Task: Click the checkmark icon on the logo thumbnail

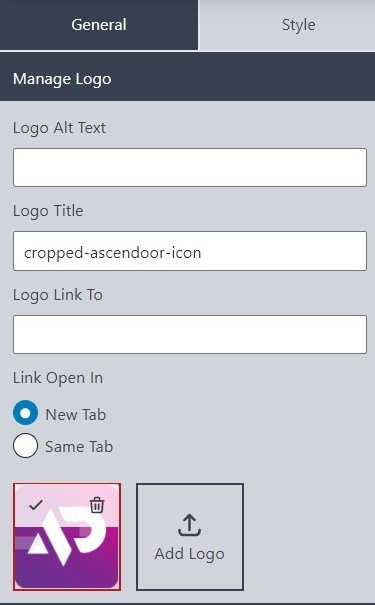Action: [x=36, y=504]
